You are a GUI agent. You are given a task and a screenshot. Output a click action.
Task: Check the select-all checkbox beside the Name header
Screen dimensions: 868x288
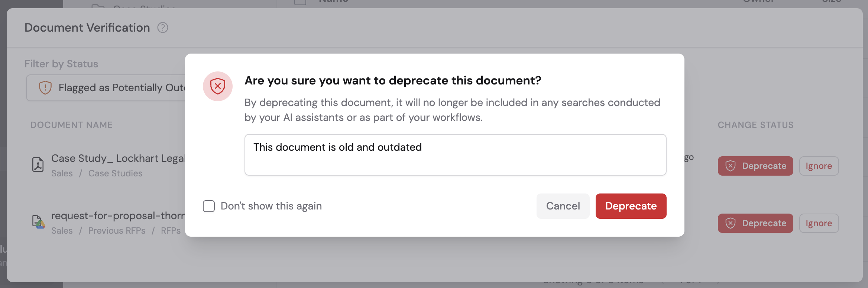[x=299, y=2]
